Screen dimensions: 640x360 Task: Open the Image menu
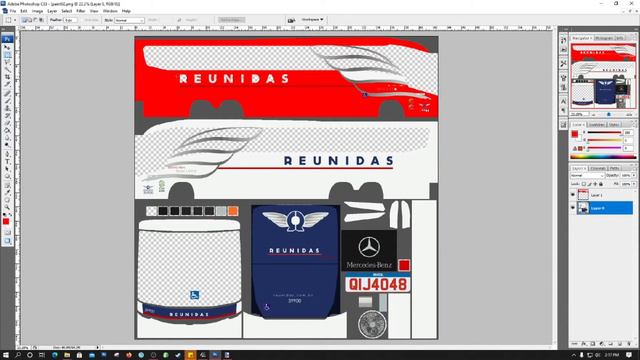tap(37, 11)
